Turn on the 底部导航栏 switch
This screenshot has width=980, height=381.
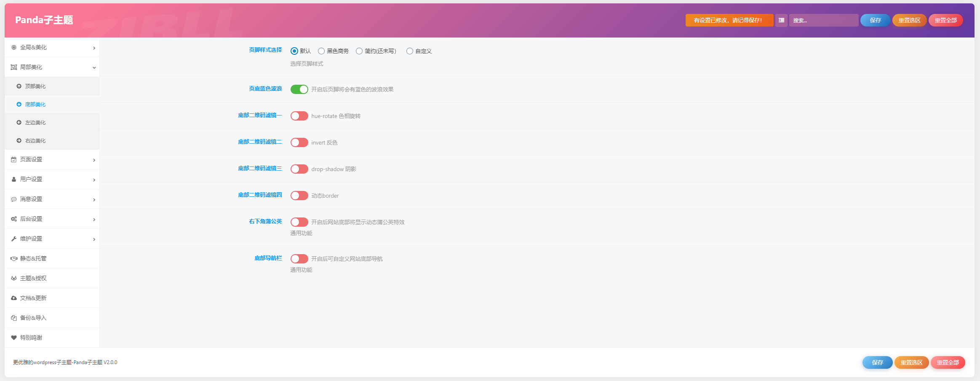(x=299, y=259)
